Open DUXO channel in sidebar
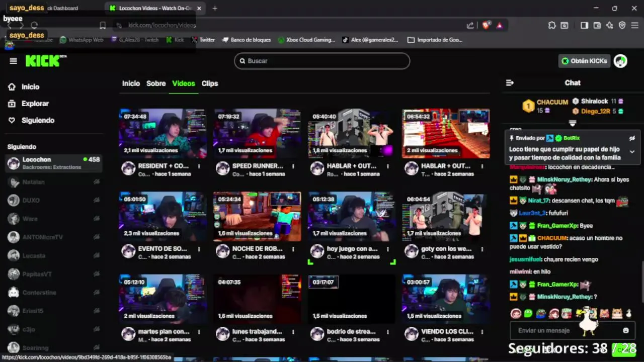Screen dimensions: 644x362 pos(54,200)
